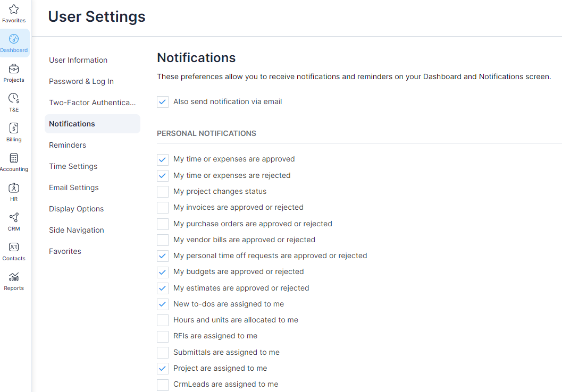This screenshot has width=562, height=392.
Task: Open Reminders settings section
Action: 68,145
